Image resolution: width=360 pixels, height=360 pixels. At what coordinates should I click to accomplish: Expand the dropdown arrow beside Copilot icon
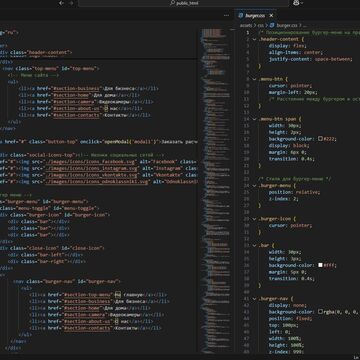tap(302, 3)
